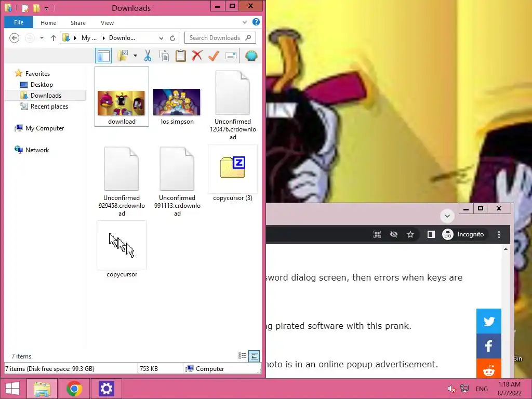Expand the arrow before My ... breadcrumb
This screenshot has height=399, width=532.
75,38
